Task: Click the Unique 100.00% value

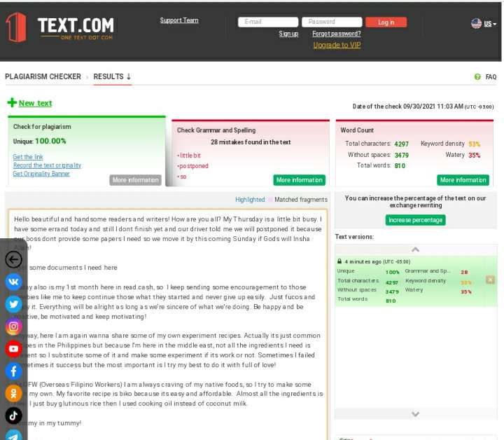Action: click(50, 141)
